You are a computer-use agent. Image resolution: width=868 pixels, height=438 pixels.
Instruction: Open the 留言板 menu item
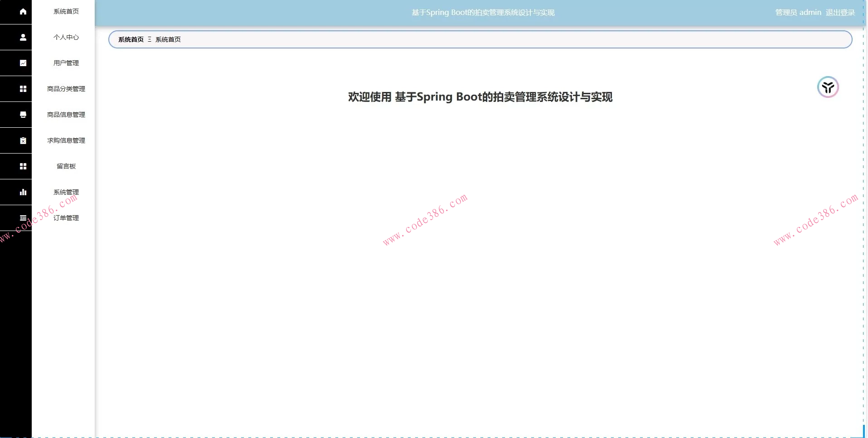point(66,166)
